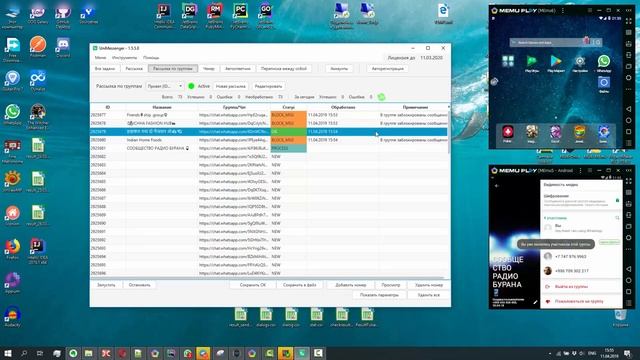Open the Инструменты menu
This screenshot has width=640, height=360.
click(124, 58)
